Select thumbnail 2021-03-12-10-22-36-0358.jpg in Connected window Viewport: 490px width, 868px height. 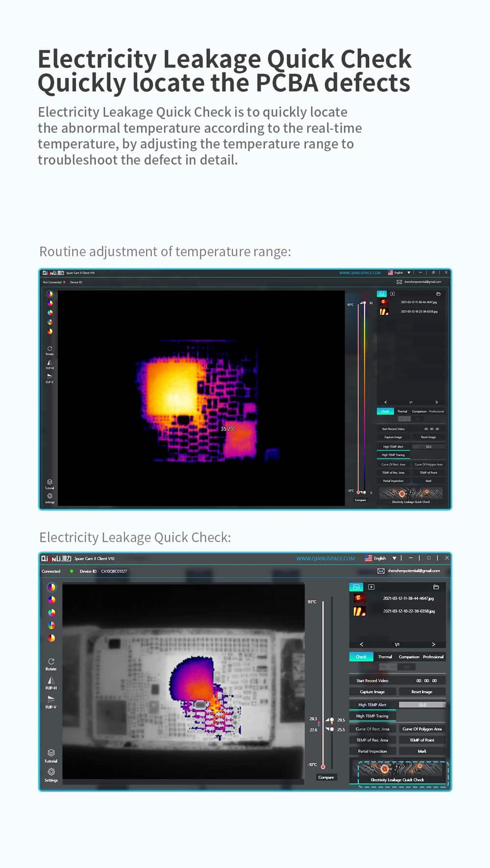pos(360,611)
